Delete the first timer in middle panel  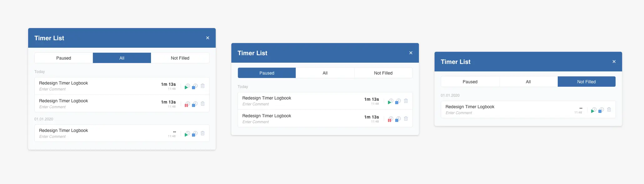click(406, 101)
